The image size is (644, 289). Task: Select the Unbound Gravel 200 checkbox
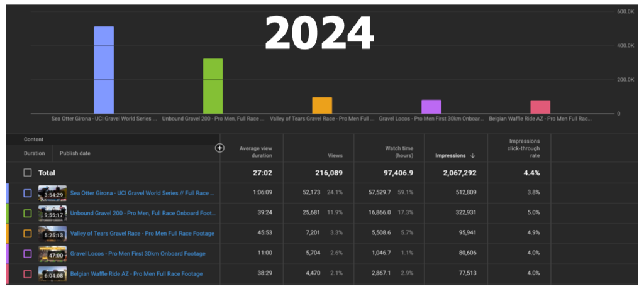(x=27, y=214)
